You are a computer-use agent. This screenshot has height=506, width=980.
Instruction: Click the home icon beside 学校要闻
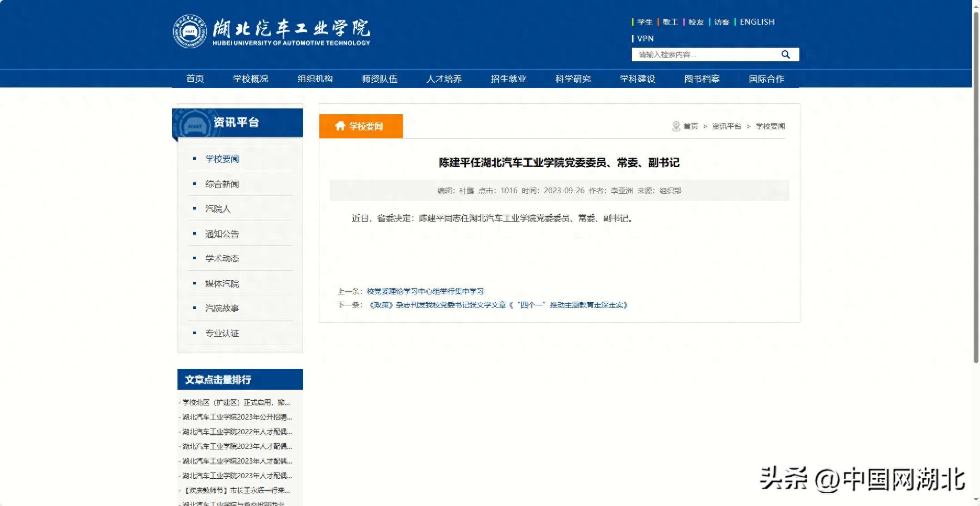coord(340,126)
